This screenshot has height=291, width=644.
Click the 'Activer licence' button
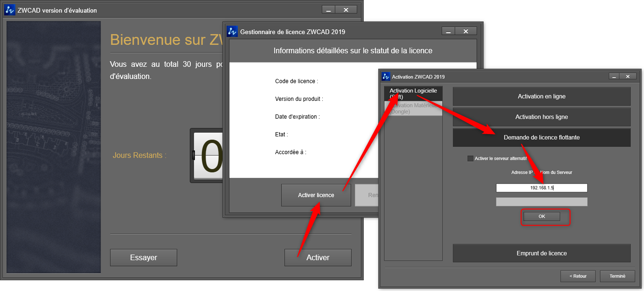(x=316, y=195)
